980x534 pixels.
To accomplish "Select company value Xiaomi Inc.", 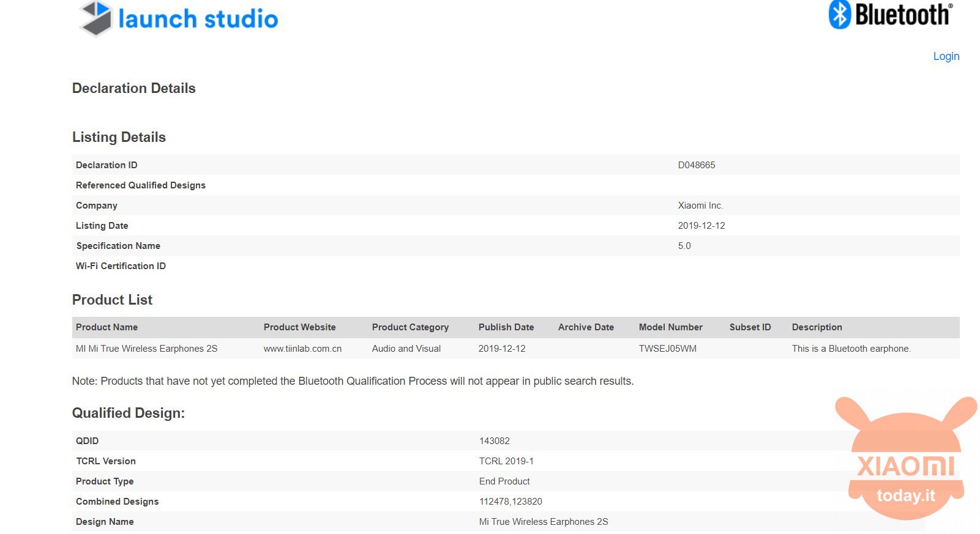I will [700, 206].
